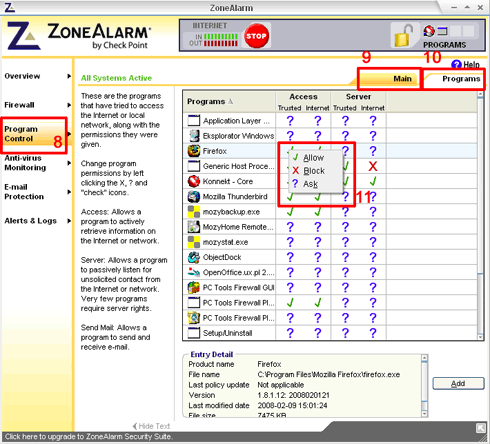Expand the Firewall sidebar section arrow
The height and width of the screenshot is (444, 490).
pos(69,105)
